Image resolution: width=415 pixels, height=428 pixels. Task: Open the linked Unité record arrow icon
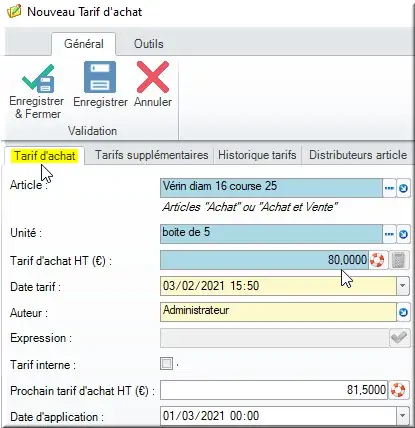(403, 234)
